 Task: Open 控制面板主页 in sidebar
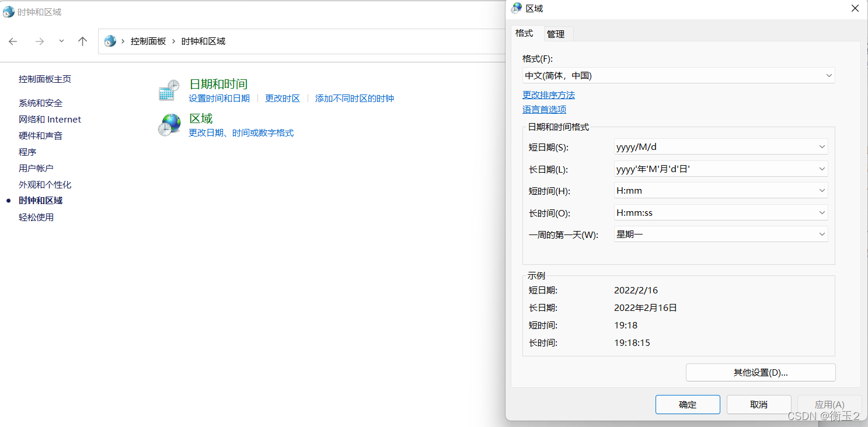click(x=45, y=79)
